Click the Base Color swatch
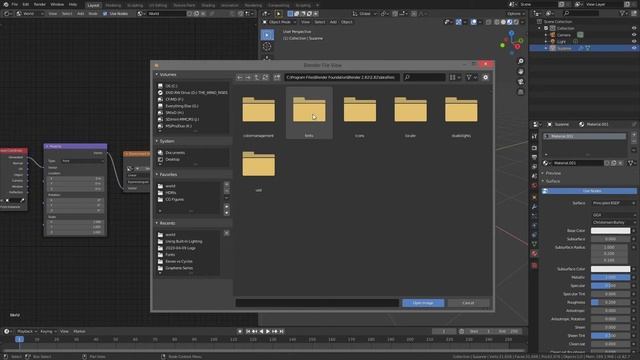This screenshot has width=640, height=360. (610, 231)
